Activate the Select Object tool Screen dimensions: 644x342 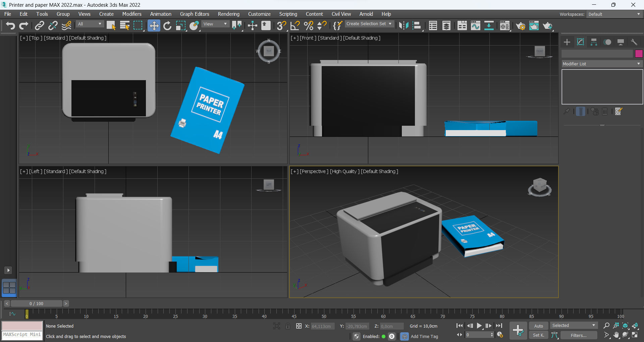[x=111, y=25]
